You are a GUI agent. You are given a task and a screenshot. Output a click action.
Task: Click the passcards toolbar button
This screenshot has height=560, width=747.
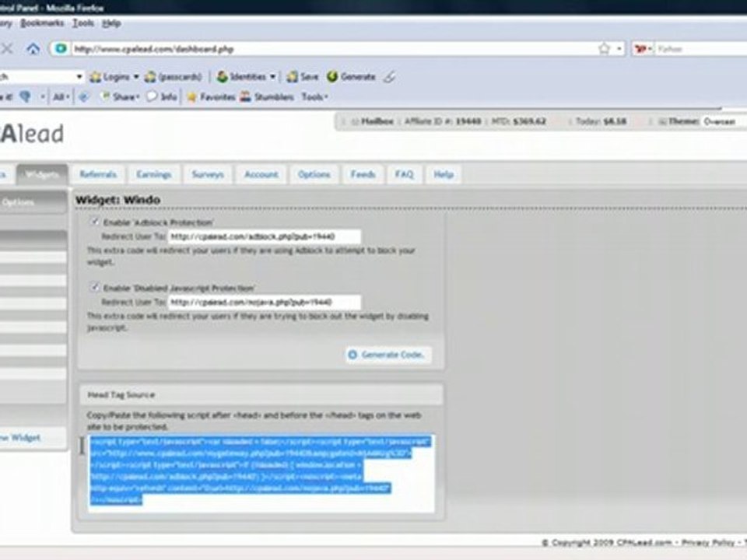(x=174, y=77)
